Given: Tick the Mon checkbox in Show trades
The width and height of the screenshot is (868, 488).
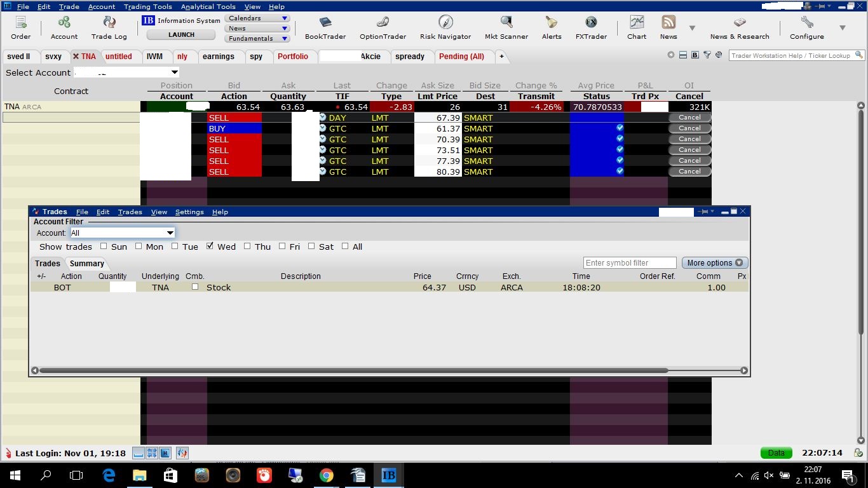Looking at the screenshot, I should click(x=139, y=246).
